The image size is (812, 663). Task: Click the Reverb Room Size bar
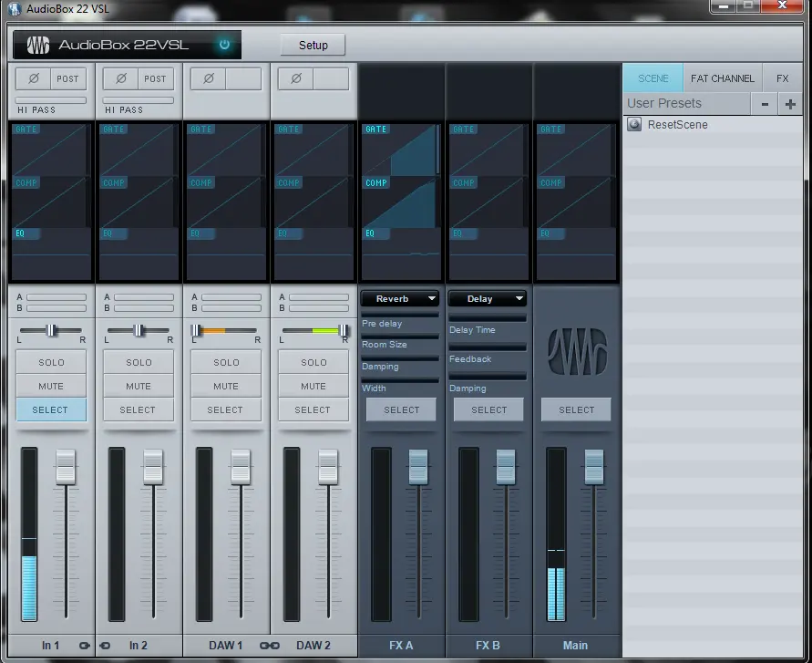point(400,336)
